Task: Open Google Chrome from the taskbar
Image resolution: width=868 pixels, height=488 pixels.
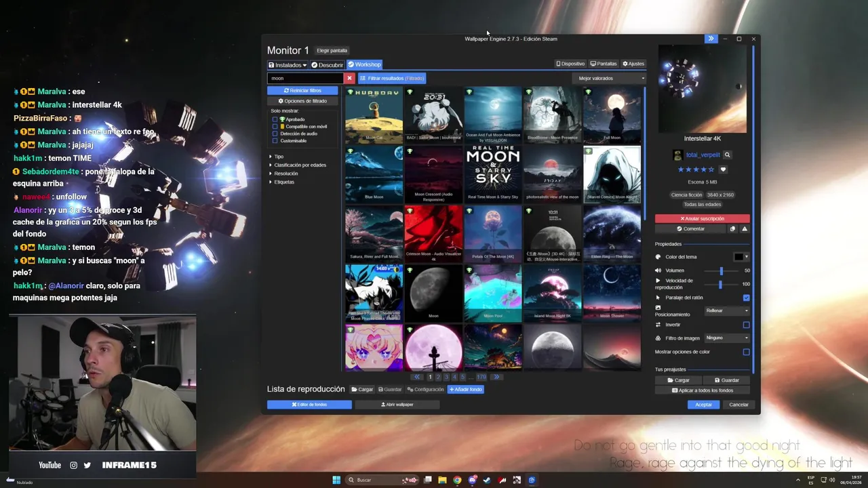Action: point(457,480)
